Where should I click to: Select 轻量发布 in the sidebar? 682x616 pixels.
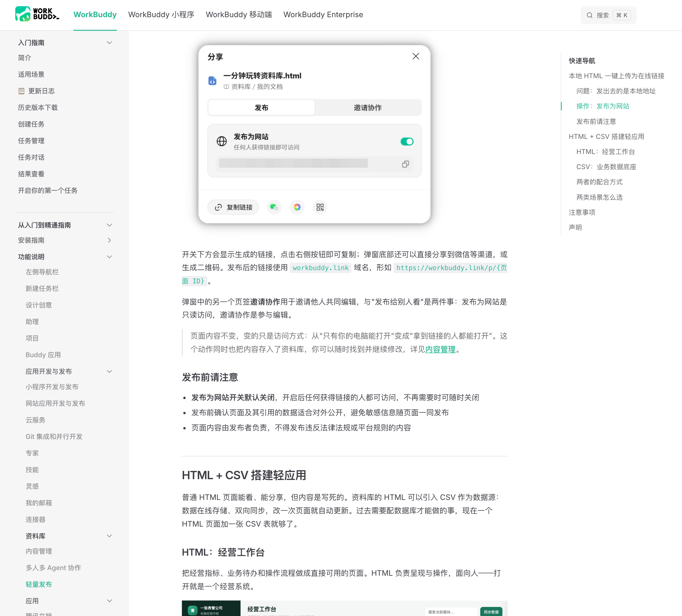coord(39,585)
